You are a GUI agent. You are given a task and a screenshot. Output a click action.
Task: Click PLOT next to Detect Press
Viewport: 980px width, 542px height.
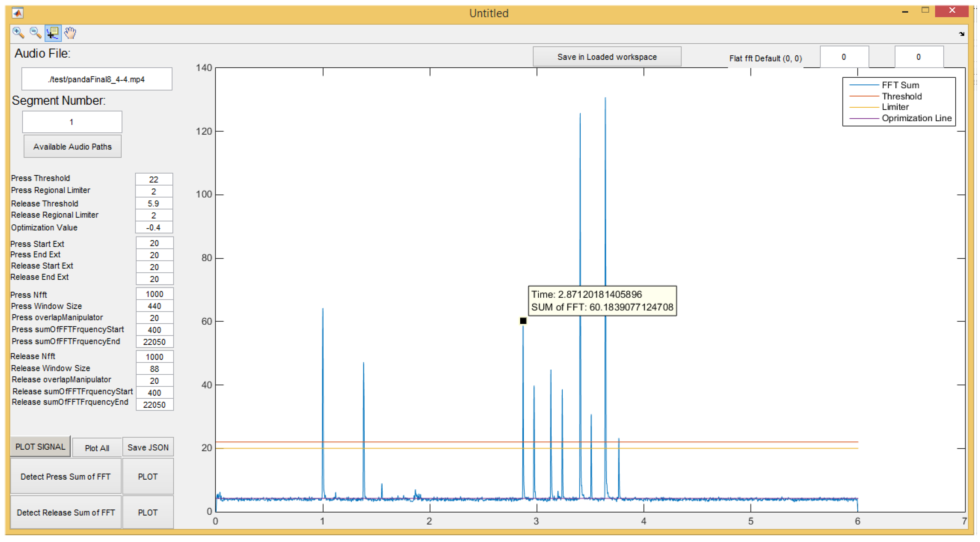point(148,476)
